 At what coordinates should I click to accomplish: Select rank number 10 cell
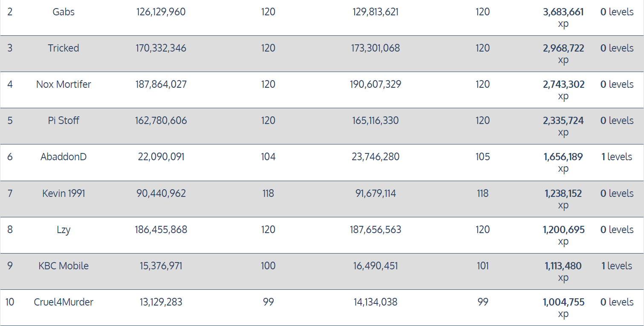[10, 302]
